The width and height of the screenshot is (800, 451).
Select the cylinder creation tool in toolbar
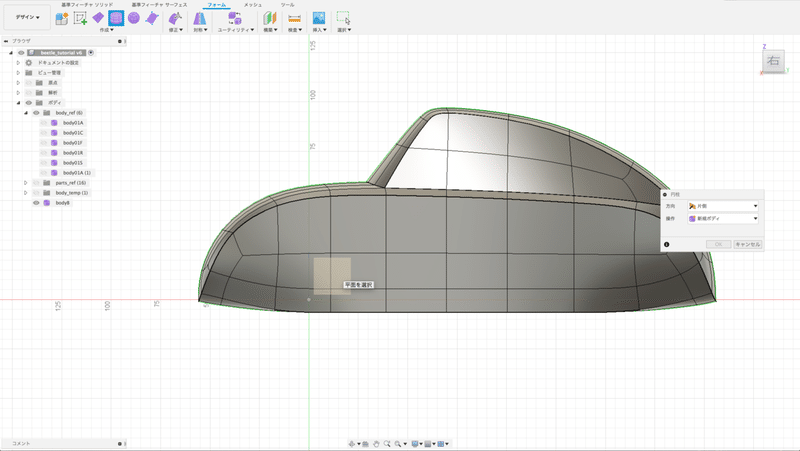pyautogui.click(x=115, y=18)
